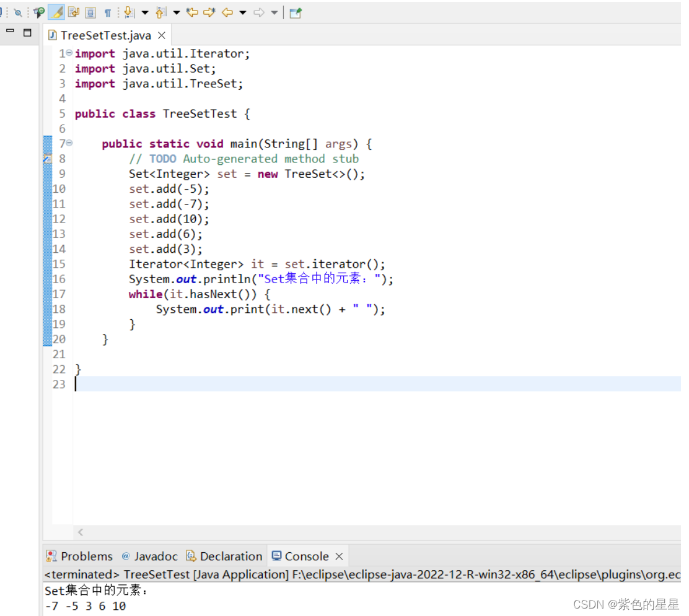Toggle Show Whitespace Characters pilcrow icon
Screen dimensions: 689x616
point(108,13)
